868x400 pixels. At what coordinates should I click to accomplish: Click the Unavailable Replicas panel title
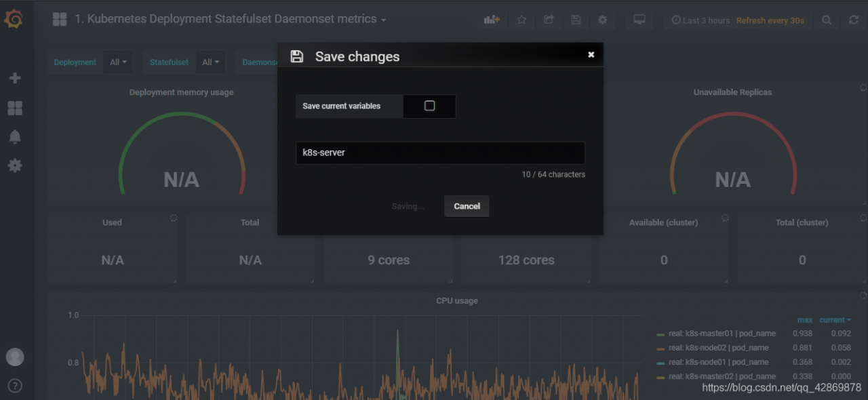click(x=732, y=92)
